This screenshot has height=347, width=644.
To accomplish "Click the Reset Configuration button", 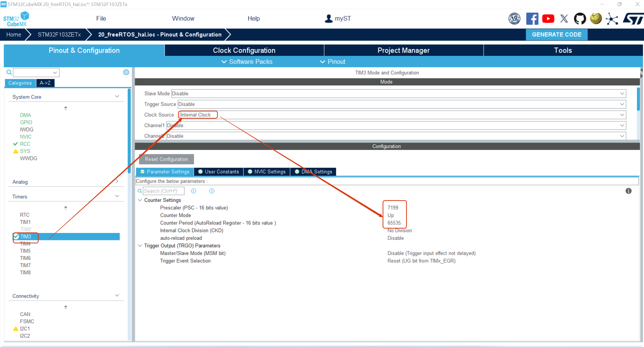I will (166, 159).
